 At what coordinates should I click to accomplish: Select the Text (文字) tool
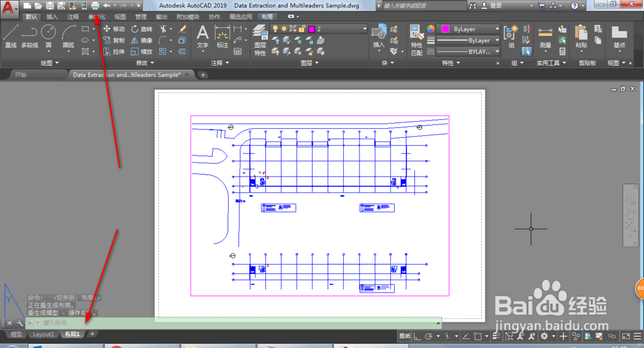coord(202,37)
